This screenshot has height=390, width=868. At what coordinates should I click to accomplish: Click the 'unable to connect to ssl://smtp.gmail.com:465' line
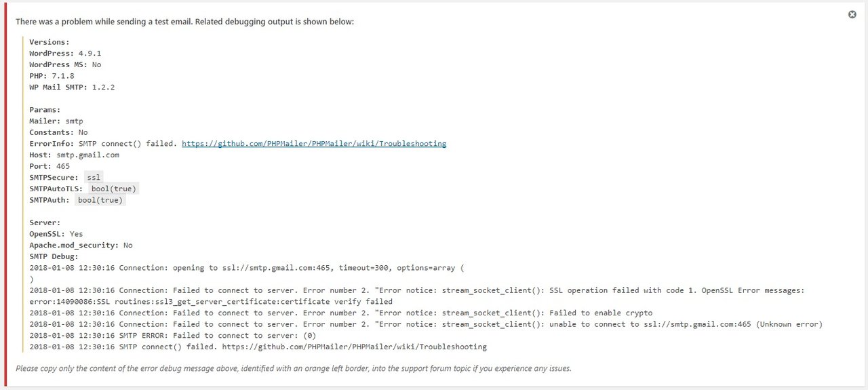click(x=426, y=324)
